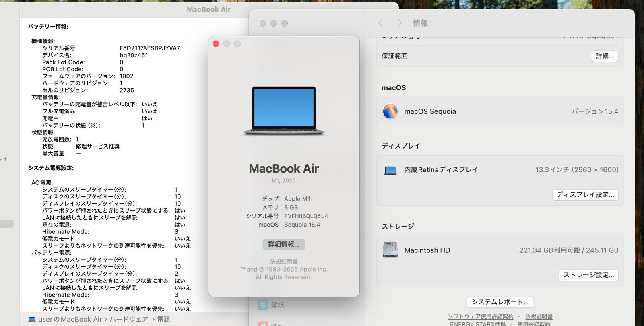
Task: Close the About This Mac window
Action: (x=216, y=44)
